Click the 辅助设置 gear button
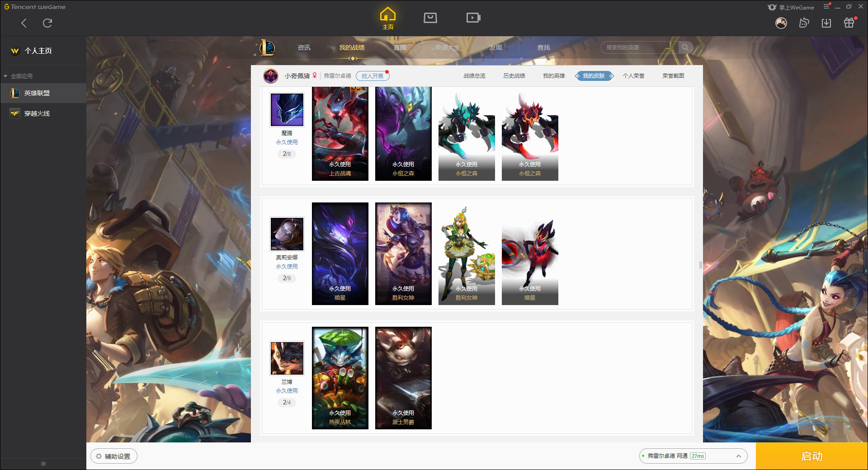Viewport: 868px width, 470px height. pos(114,456)
